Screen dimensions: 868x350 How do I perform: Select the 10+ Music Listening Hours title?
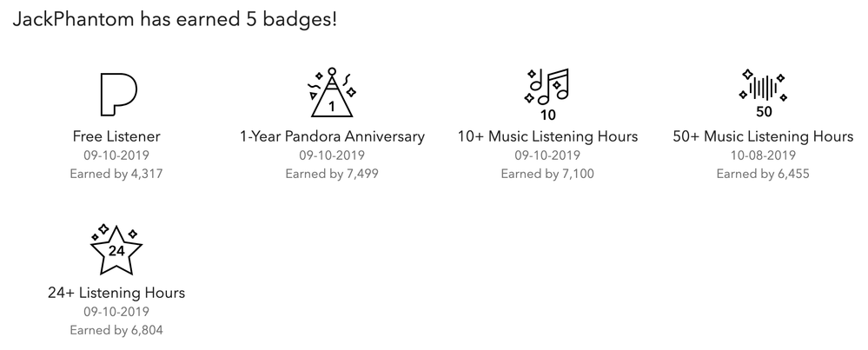pos(547,136)
